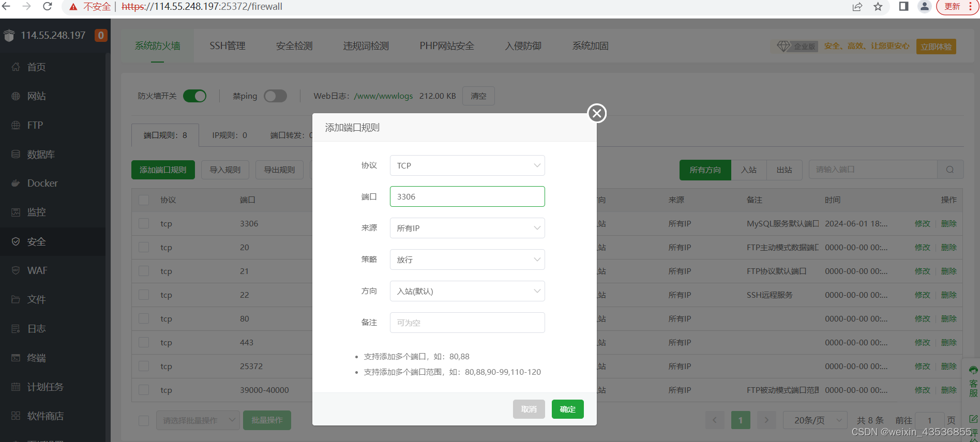Open the IP规则 tab
The image size is (980, 442).
pyautogui.click(x=230, y=135)
